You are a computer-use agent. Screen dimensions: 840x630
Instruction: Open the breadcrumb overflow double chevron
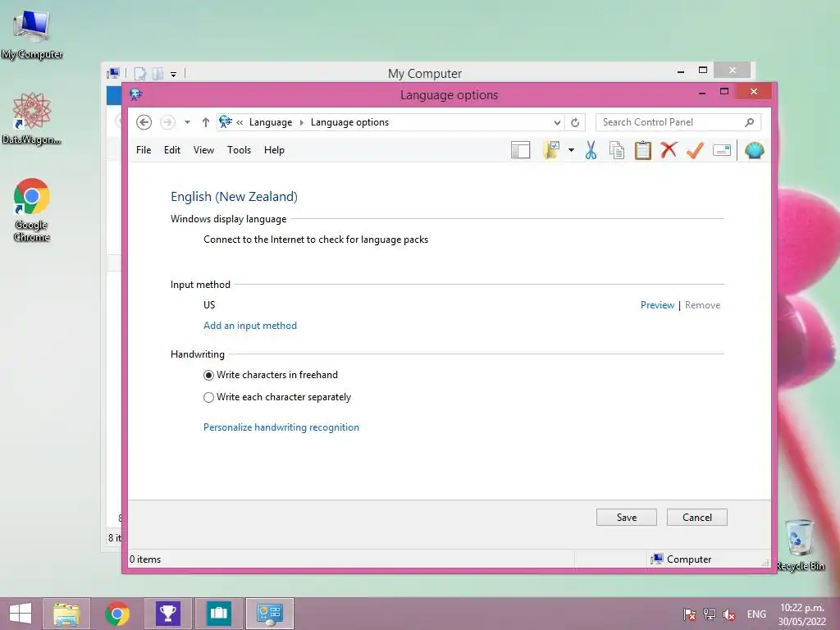240,123
